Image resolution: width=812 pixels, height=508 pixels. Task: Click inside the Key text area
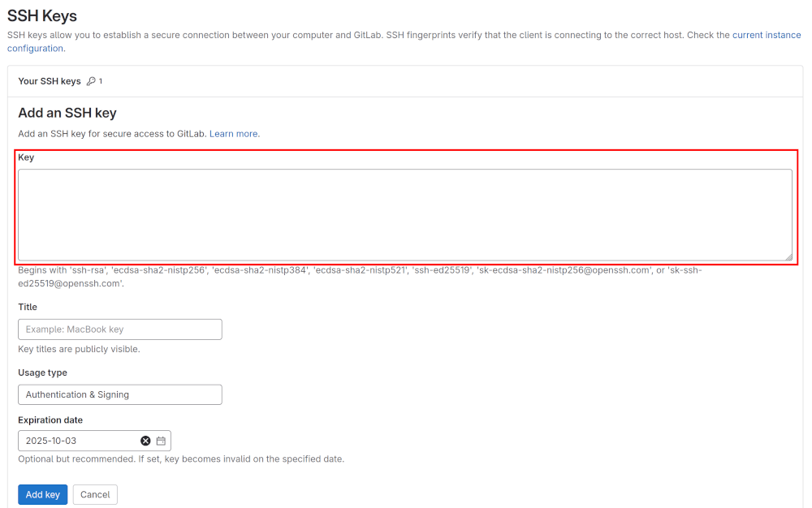(x=405, y=215)
